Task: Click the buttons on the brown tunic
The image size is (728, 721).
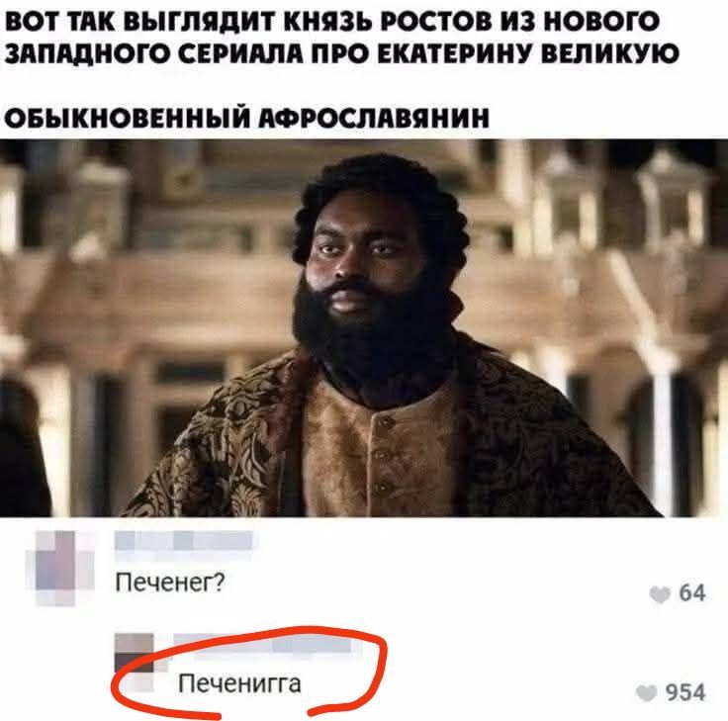Action: (x=384, y=455)
